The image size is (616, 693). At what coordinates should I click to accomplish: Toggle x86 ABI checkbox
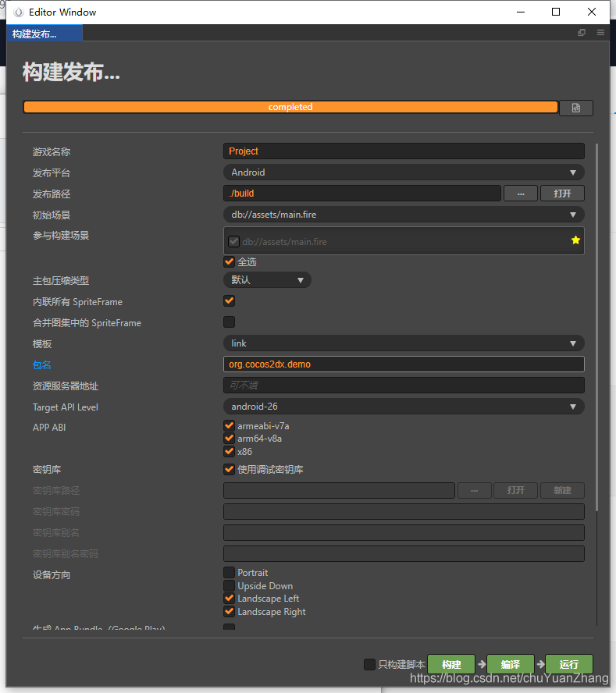click(229, 451)
